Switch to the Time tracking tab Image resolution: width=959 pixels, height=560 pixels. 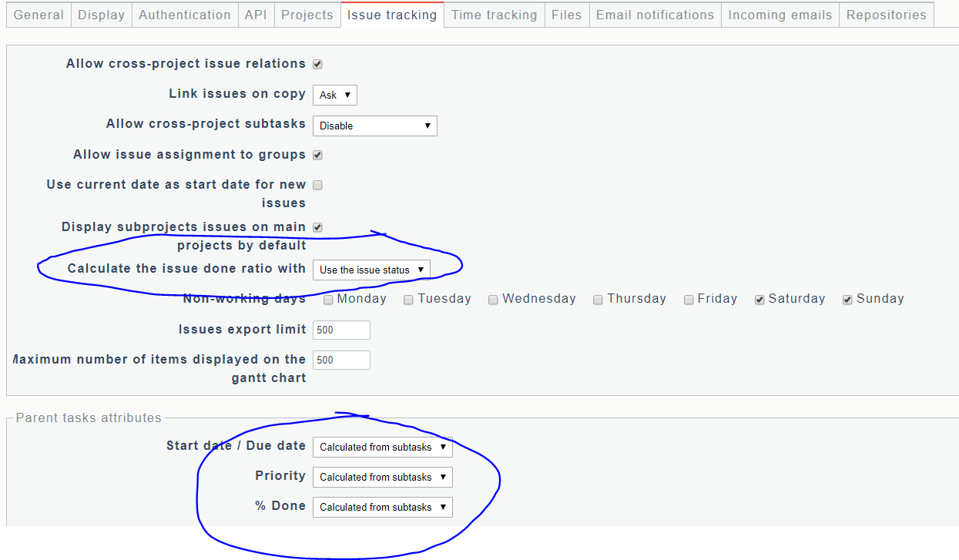click(494, 15)
